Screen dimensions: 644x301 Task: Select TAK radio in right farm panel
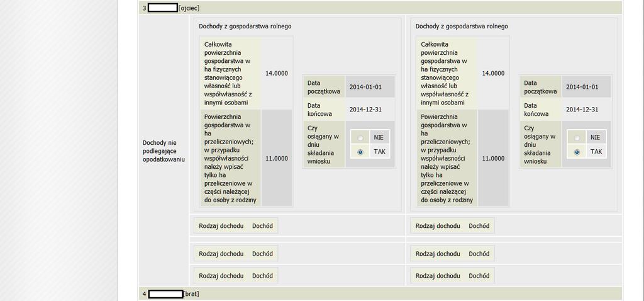click(x=577, y=152)
